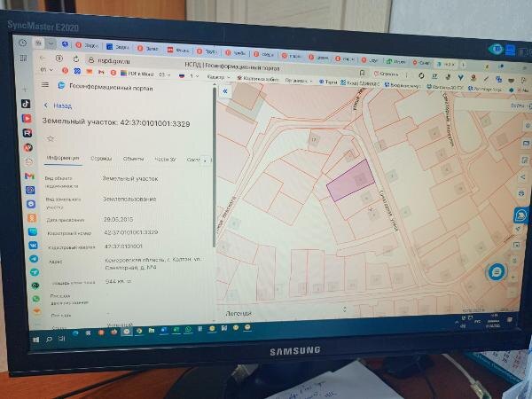Go back with the browser arrow
The width and height of the screenshot is (532, 399).
coord(43,58)
